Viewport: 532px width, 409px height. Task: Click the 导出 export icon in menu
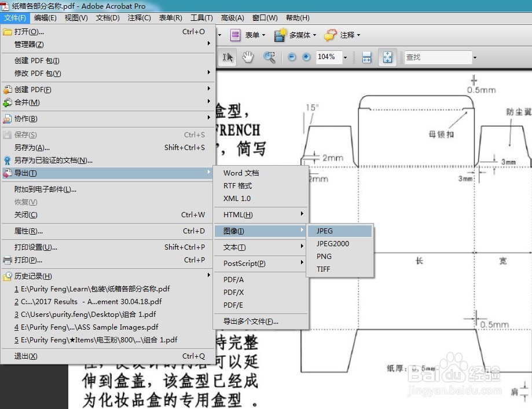[8, 173]
